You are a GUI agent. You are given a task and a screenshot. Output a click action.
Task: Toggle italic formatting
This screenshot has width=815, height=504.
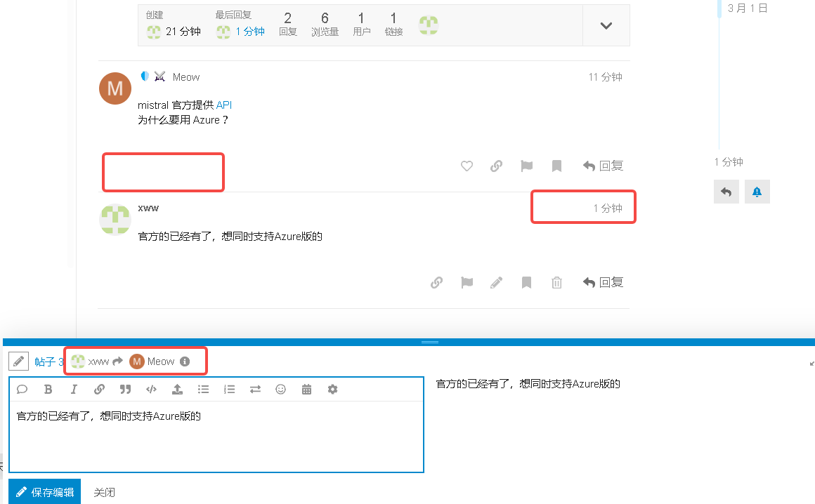pos(74,390)
